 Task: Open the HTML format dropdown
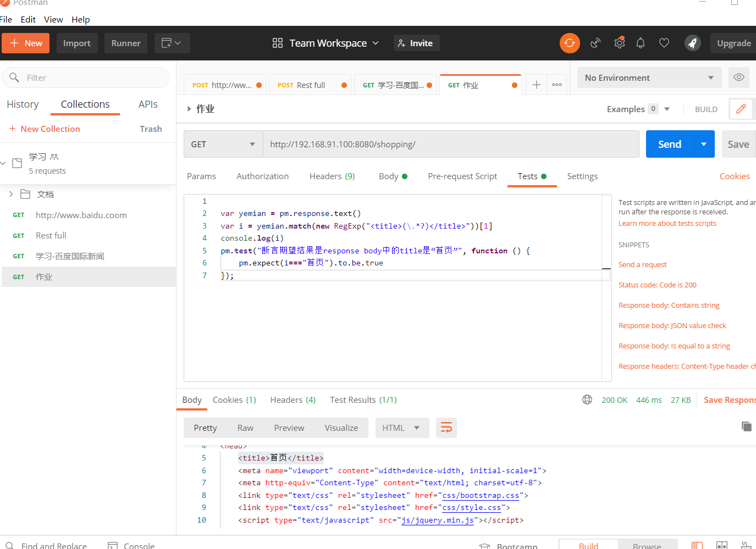[x=401, y=428]
